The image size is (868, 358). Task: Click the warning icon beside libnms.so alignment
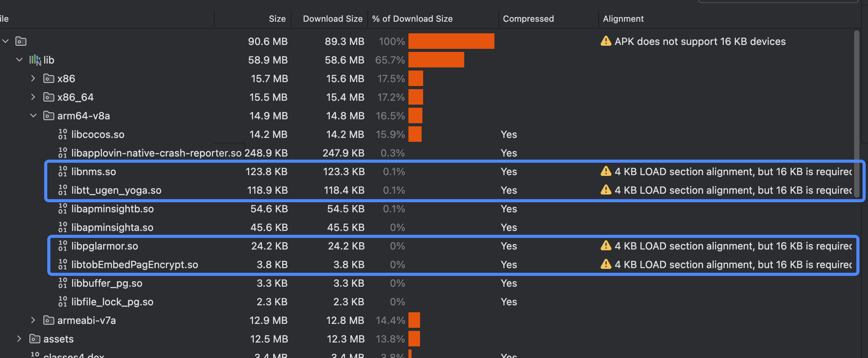pos(606,171)
